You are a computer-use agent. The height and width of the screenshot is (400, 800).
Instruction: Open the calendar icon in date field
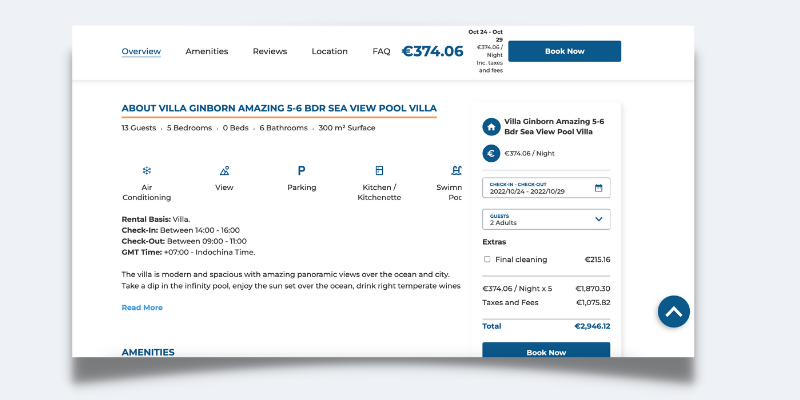coord(598,188)
